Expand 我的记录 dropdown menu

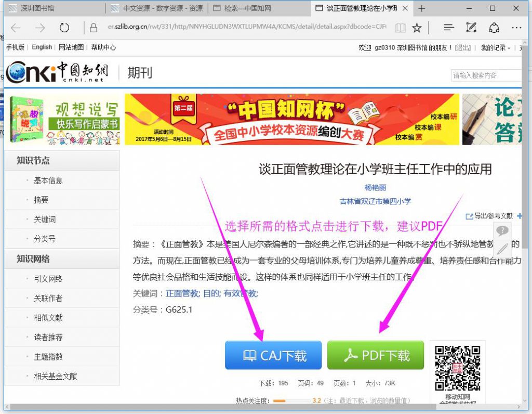pyautogui.click(x=496, y=47)
